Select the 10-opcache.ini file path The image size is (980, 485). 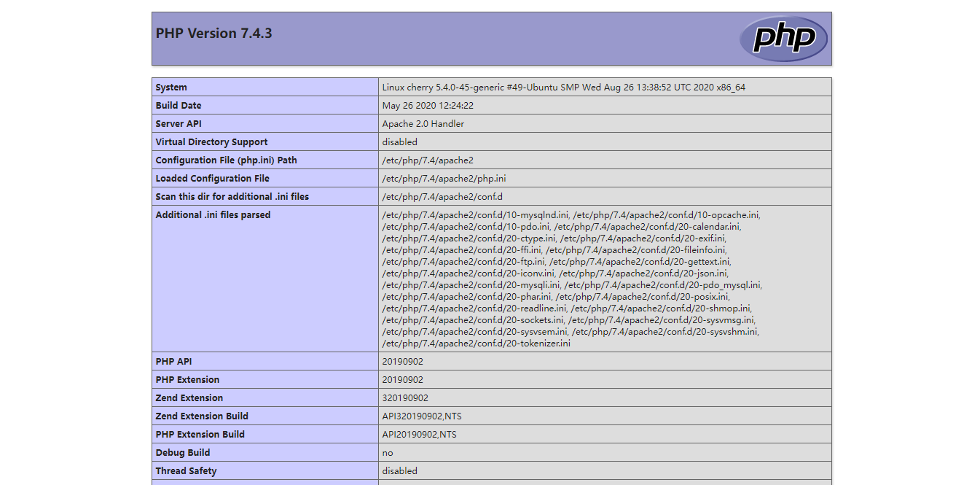[667, 215]
